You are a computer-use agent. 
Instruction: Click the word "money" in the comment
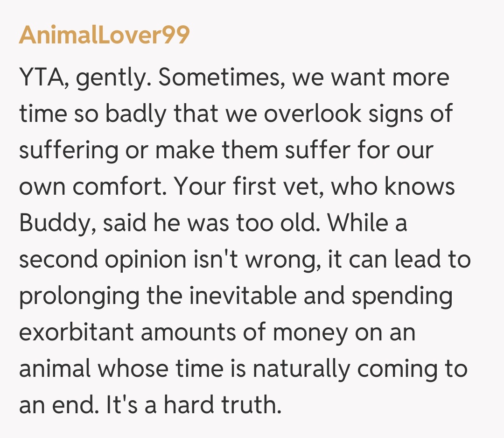[310, 332]
